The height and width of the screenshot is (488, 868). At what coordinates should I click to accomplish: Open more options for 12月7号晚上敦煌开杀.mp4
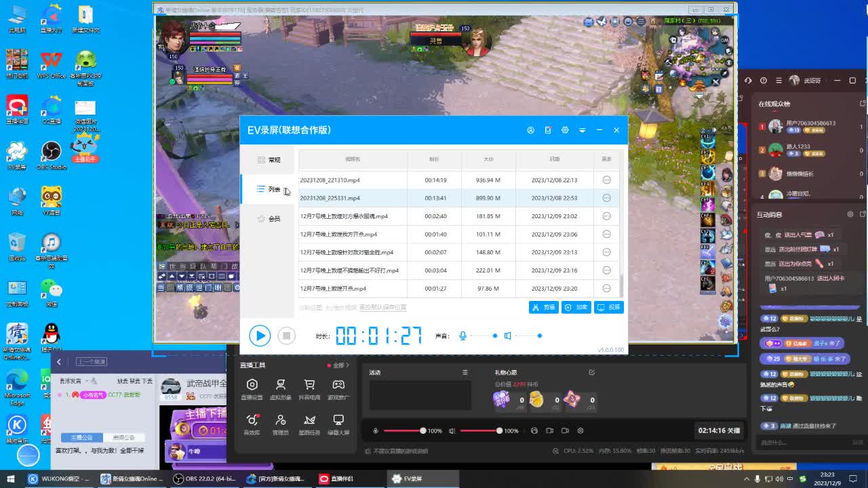[606, 289]
